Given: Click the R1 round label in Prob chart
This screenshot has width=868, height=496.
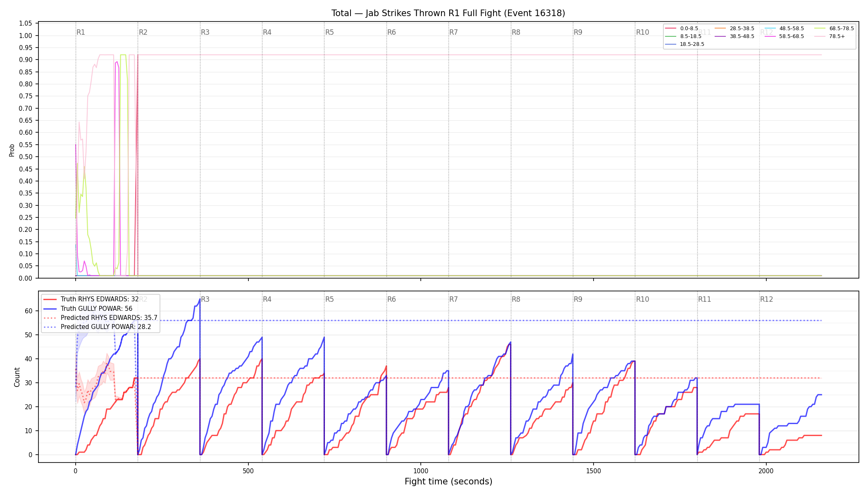Looking at the screenshot, I should pos(81,32).
